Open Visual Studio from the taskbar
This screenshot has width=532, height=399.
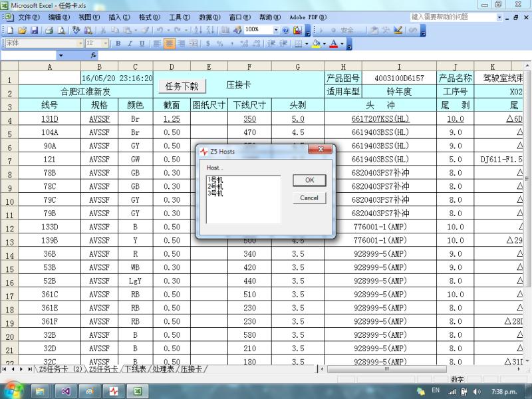coord(65,391)
